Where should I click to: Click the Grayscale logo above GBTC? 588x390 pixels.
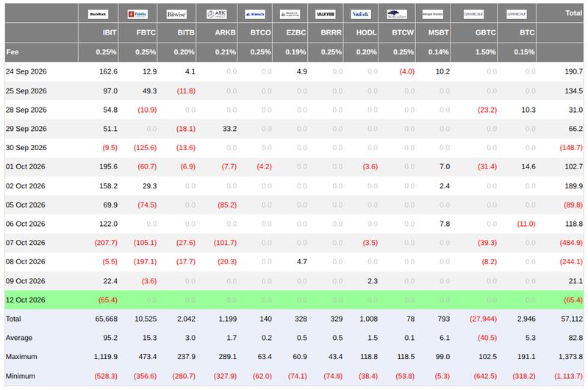coord(473,14)
